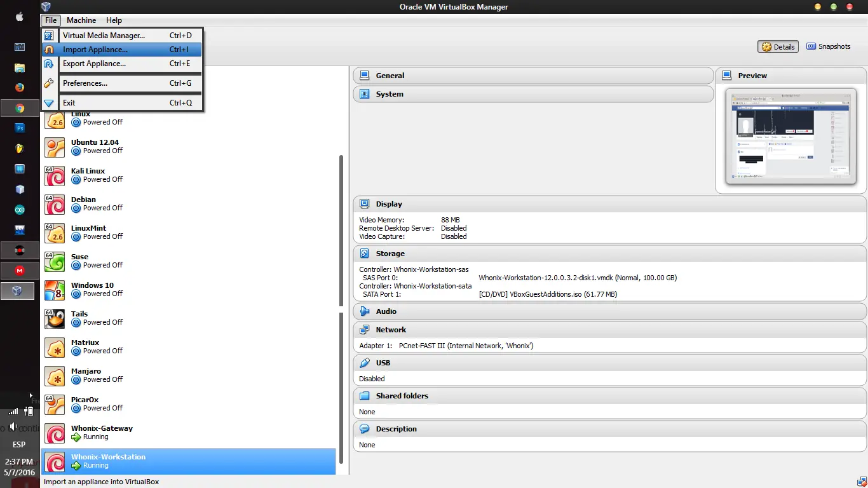
Task: Click the Preferences wrench icon
Action: pyautogui.click(x=49, y=83)
